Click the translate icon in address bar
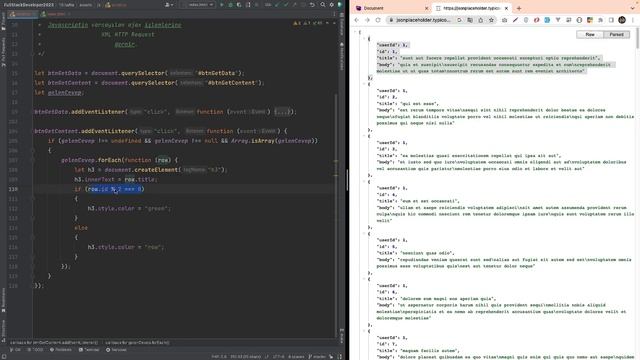 pyautogui.click(x=470, y=20)
